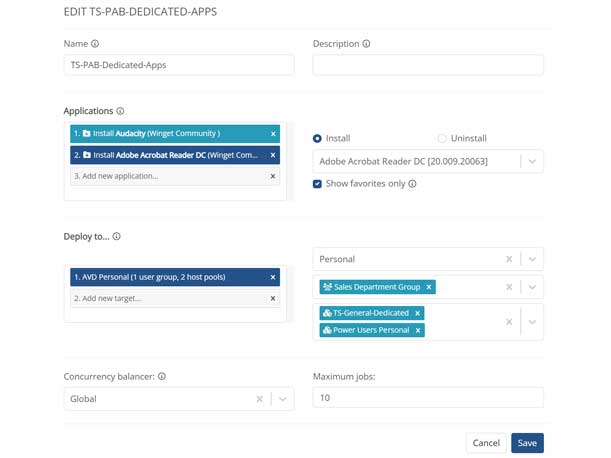Remove the Power Users Personal tag
611x458 pixels.
[418, 330]
